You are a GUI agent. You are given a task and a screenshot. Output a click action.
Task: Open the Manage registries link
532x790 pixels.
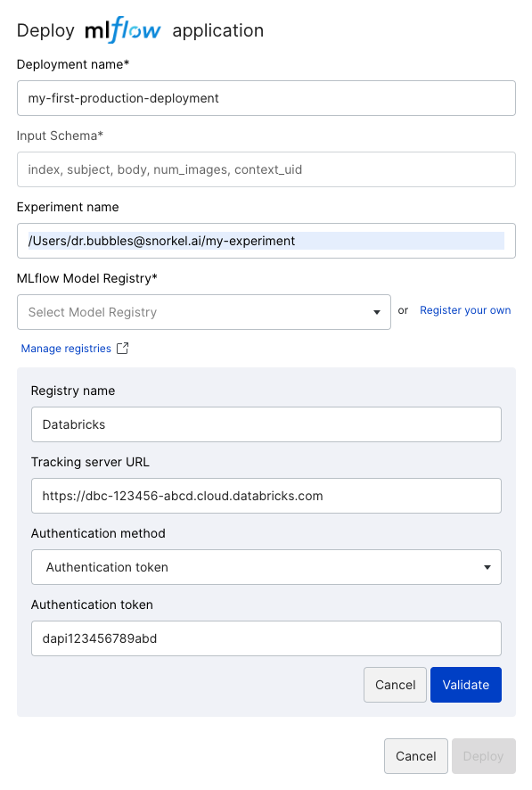(66, 349)
